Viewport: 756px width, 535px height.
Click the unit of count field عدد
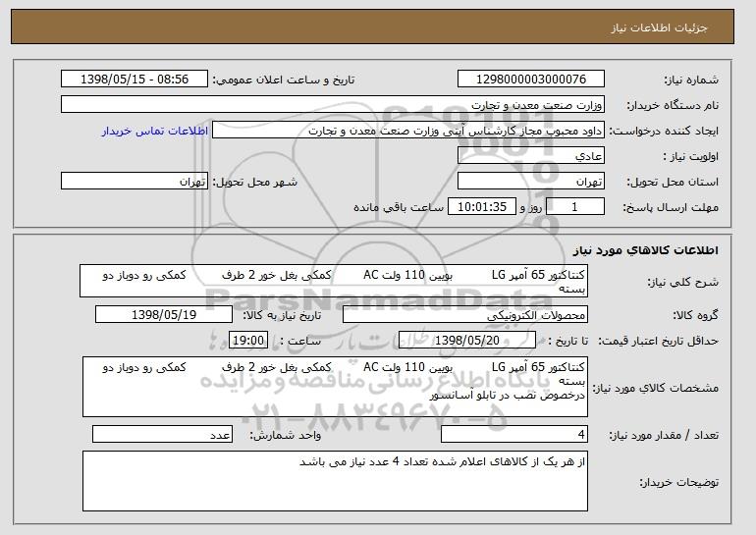coord(162,434)
